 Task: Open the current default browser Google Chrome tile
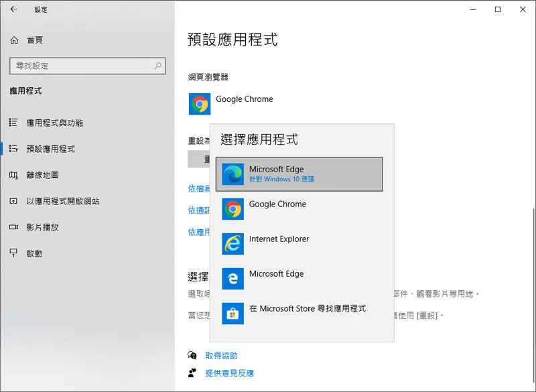pos(231,104)
